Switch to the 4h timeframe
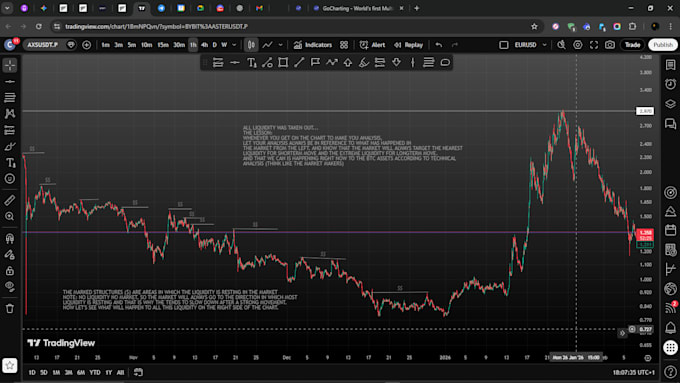Viewport: 680px width, 383px height. pos(204,45)
